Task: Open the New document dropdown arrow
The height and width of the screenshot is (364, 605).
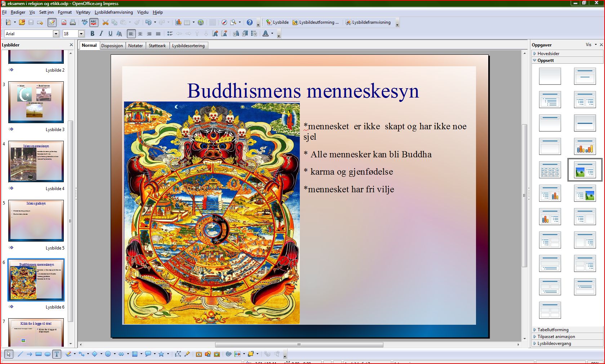Action: pyautogui.click(x=15, y=22)
